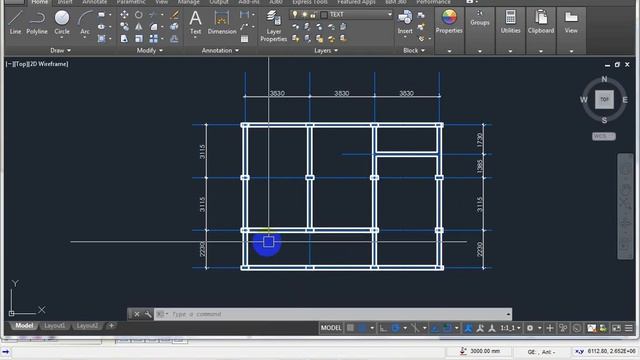Image resolution: width=640 pixels, height=360 pixels.
Task: Expand the Modify panel
Action: (x=149, y=50)
